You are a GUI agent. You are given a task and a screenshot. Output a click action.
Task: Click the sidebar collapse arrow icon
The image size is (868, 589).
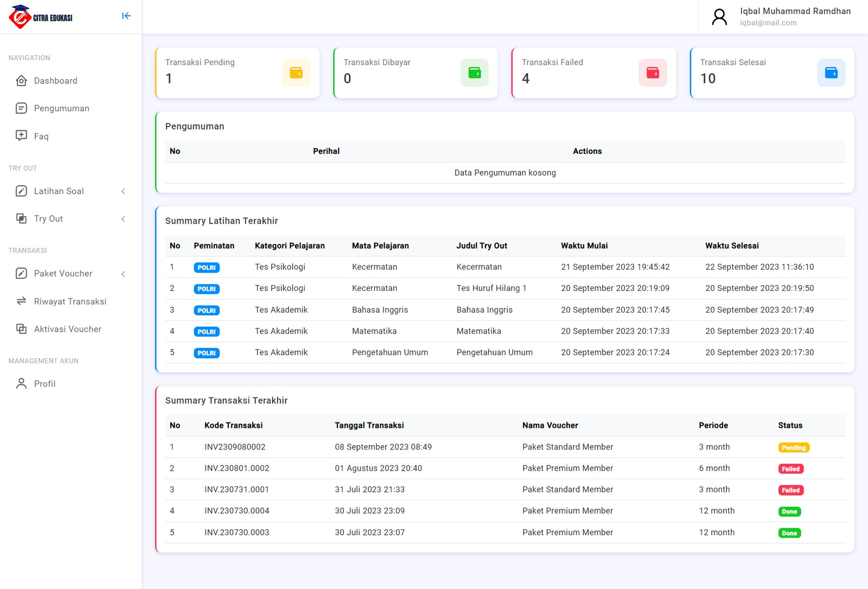(x=126, y=16)
